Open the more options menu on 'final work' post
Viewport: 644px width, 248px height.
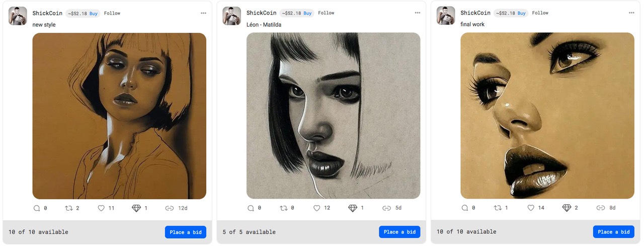631,13
